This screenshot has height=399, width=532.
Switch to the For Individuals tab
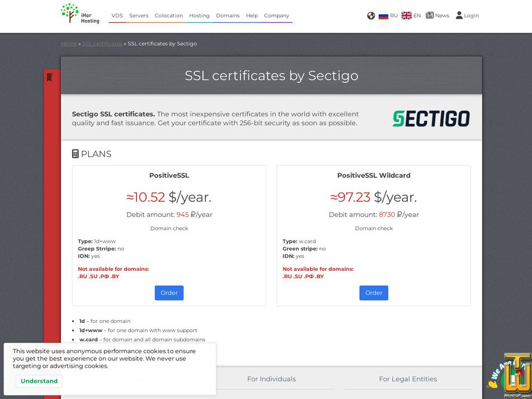271,379
